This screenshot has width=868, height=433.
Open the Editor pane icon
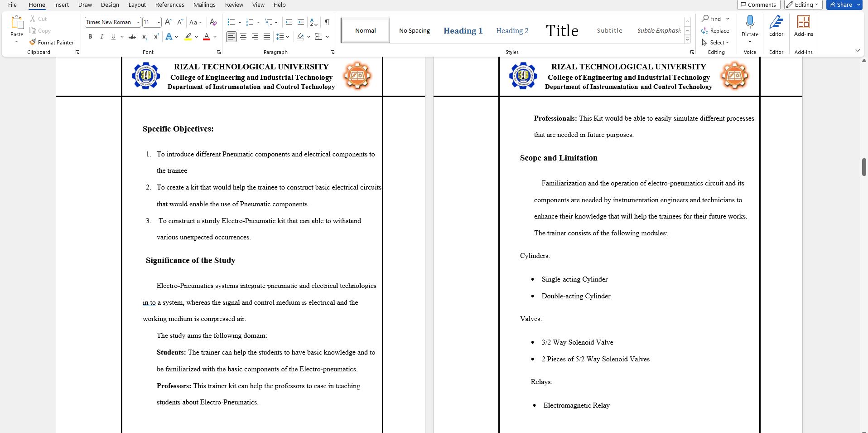click(x=776, y=22)
